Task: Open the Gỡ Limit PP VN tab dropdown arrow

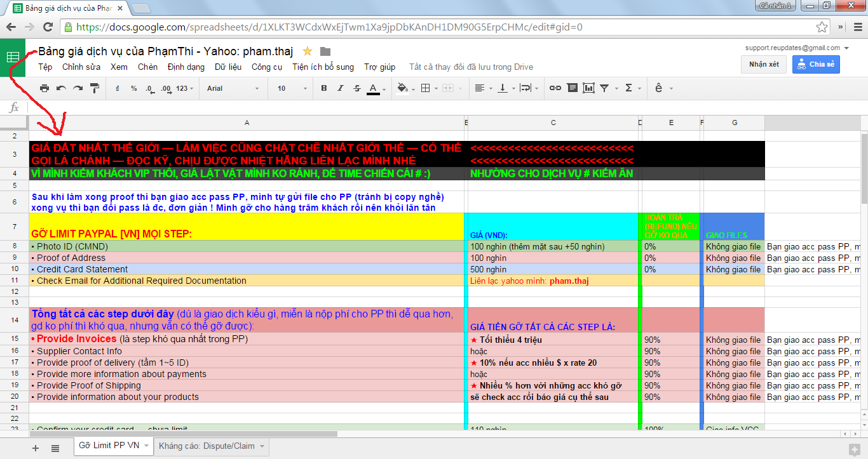Action: 147,446
